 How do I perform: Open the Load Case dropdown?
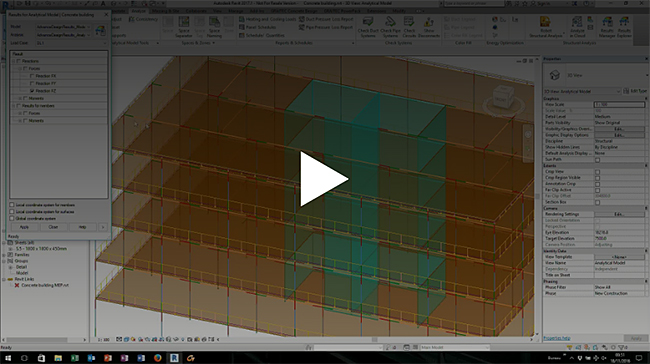(x=71, y=43)
